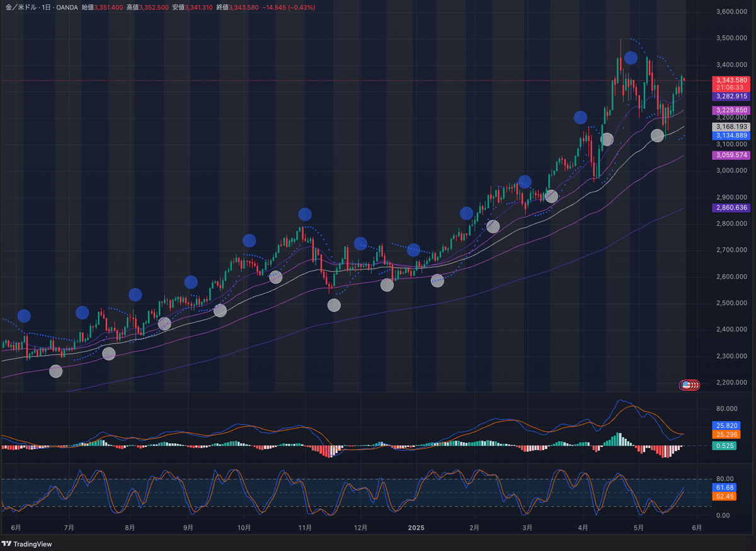This screenshot has width=756, height=551.
Task: Click the gray circle marker at chart bottom-left
Action: (56, 371)
